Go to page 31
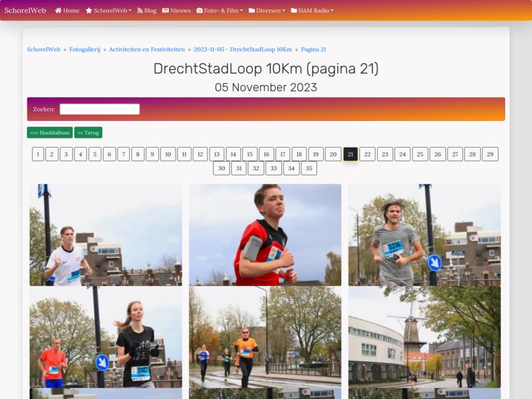This screenshot has height=399, width=532. 239,168
